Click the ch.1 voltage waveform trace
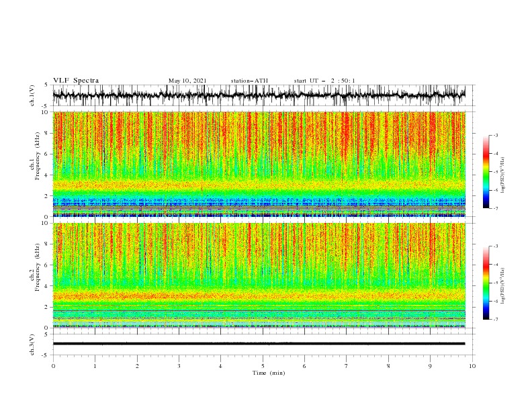The width and height of the screenshot is (532, 411). (x=259, y=95)
